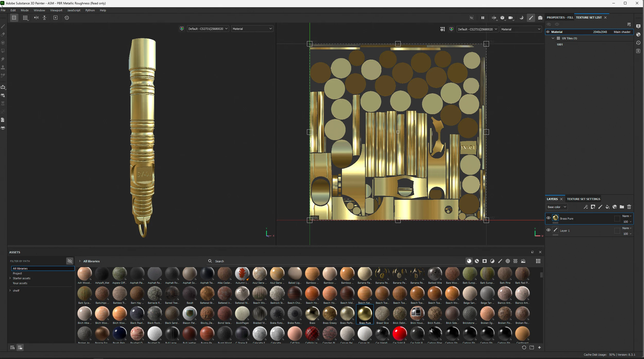Screen dimensions: 644x359
Task: Click the add fill layer bucket icon
Action: (607, 207)
